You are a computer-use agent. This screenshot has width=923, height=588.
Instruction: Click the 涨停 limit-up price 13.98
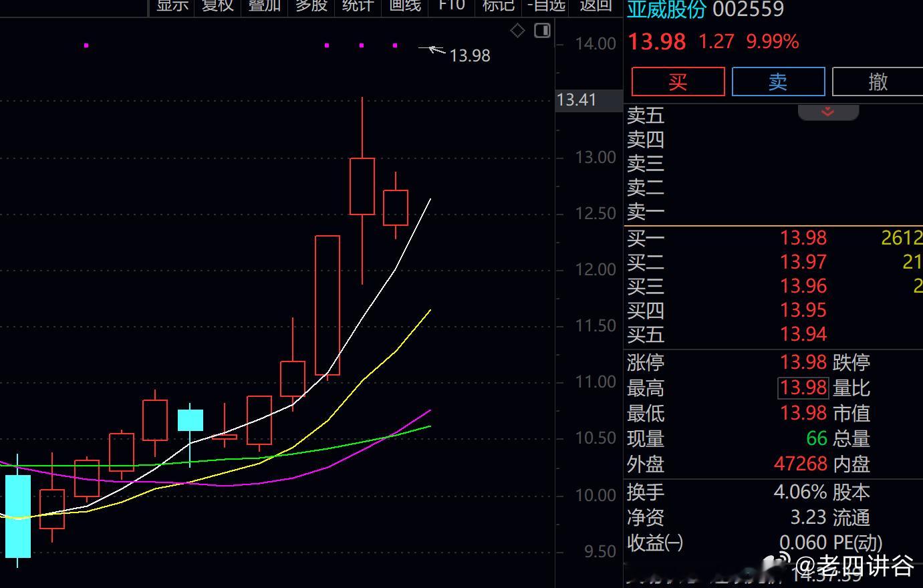coord(803,362)
